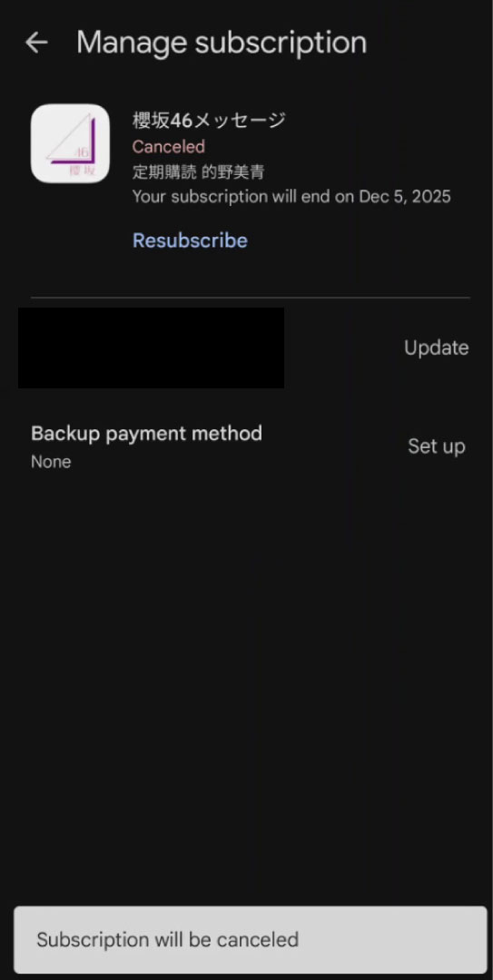Tap the purple 46 logo in the icon
Screen dimensions: 493x980
tap(82, 151)
